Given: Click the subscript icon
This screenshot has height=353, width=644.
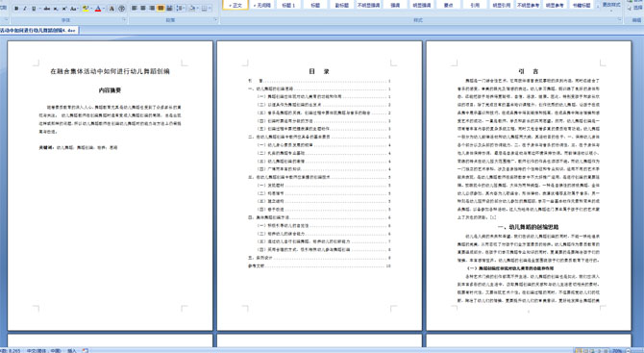Looking at the screenshot, I should click(x=56, y=9).
